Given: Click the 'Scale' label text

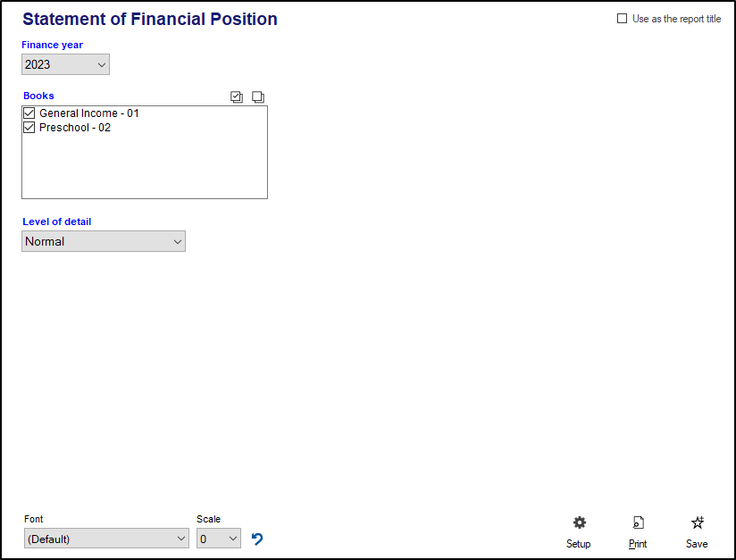Looking at the screenshot, I should (x=208, y=519).
